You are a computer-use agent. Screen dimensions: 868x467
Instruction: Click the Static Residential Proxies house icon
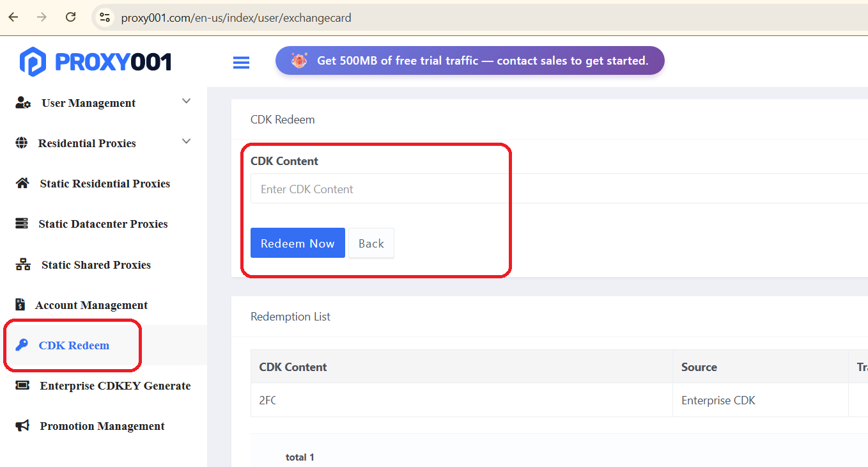coord(22,184)
